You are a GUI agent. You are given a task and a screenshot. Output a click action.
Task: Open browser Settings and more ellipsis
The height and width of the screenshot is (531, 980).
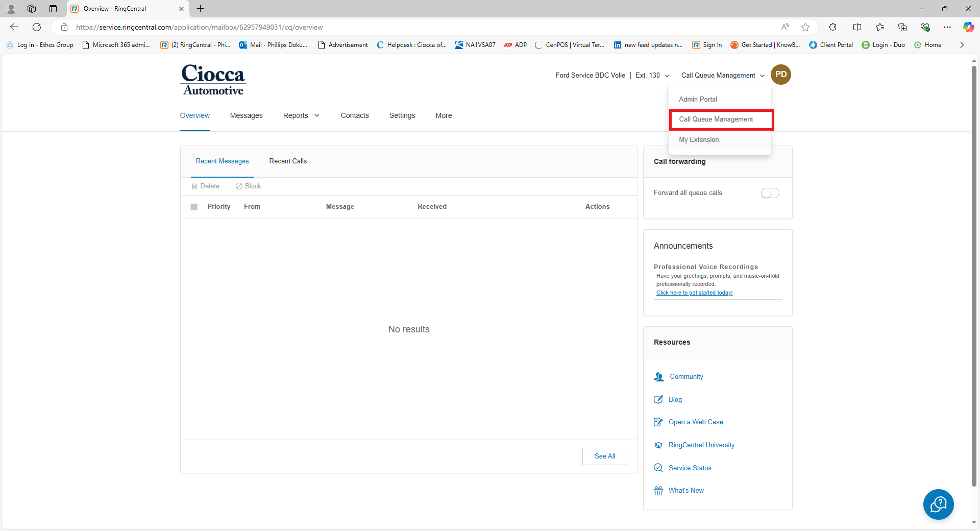pos(947,27)
